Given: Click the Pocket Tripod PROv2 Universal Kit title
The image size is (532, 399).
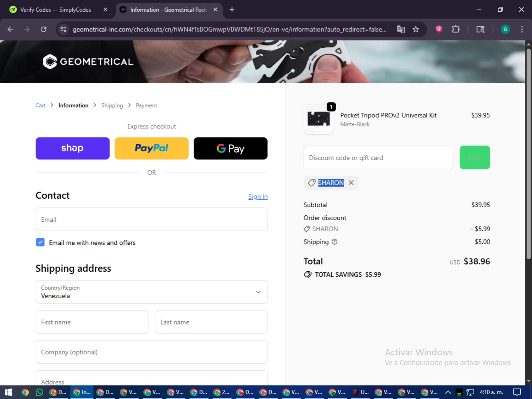Looking at the screenshot, I should 388,115.
